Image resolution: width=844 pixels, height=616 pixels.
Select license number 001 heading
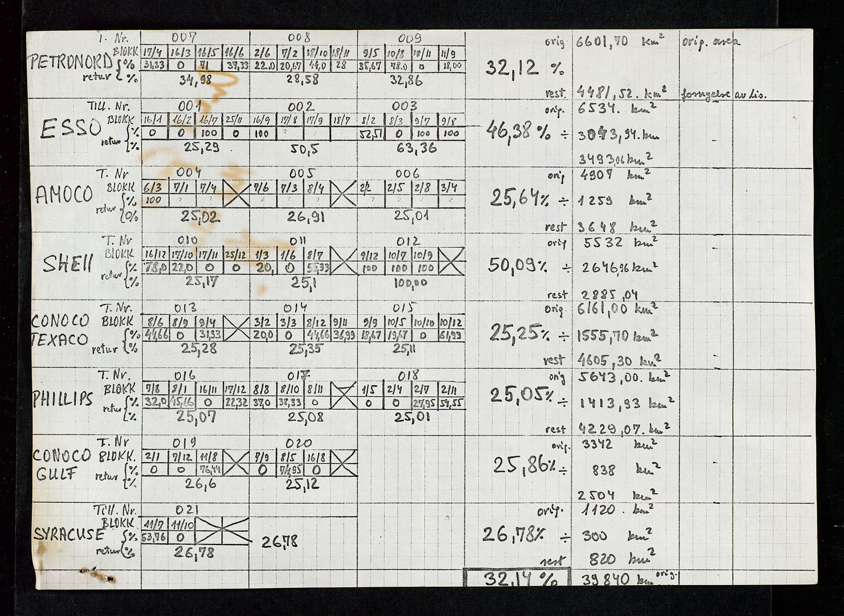click(x=190, y=106)
